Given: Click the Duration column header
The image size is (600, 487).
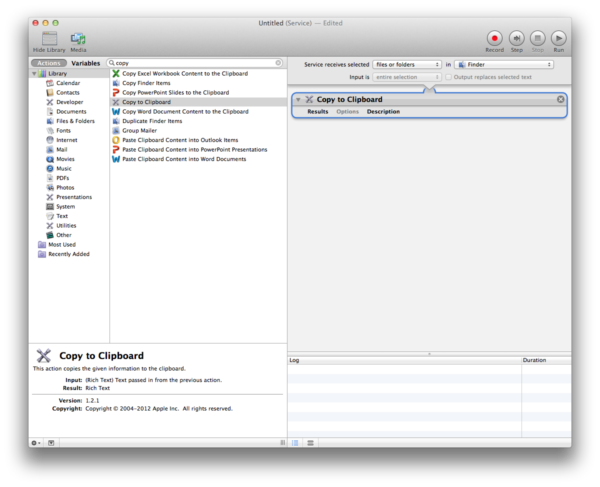Looking at the screenshot, I should pyautogui.click(x=546, y=360).
